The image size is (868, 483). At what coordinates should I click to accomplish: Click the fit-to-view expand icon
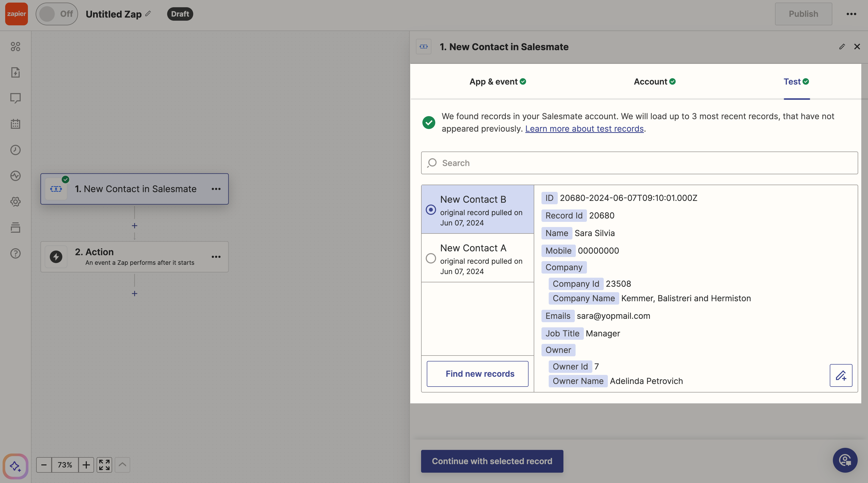pyautogui.click(x=104, y=465)
